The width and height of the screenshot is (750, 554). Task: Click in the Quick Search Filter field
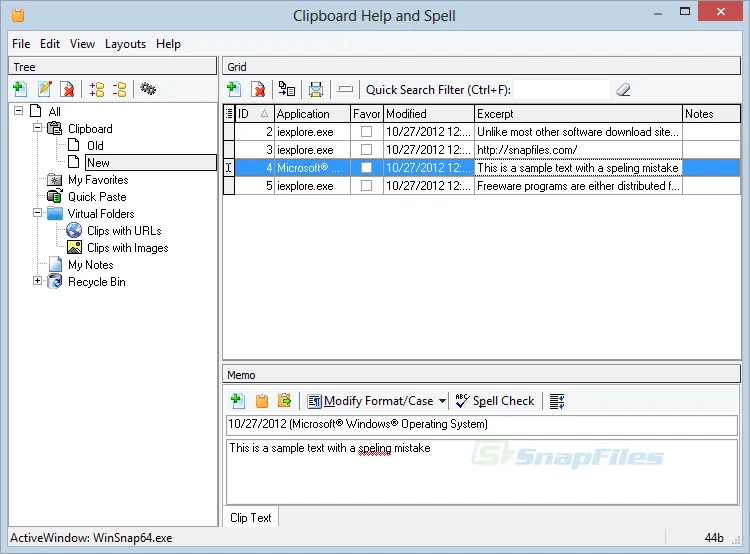(x=562, y=89)
